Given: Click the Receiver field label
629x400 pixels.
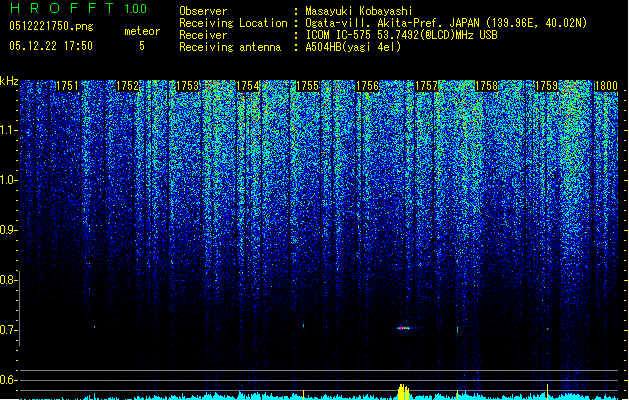Looking at the screenshot, I should tap(203, 35).
